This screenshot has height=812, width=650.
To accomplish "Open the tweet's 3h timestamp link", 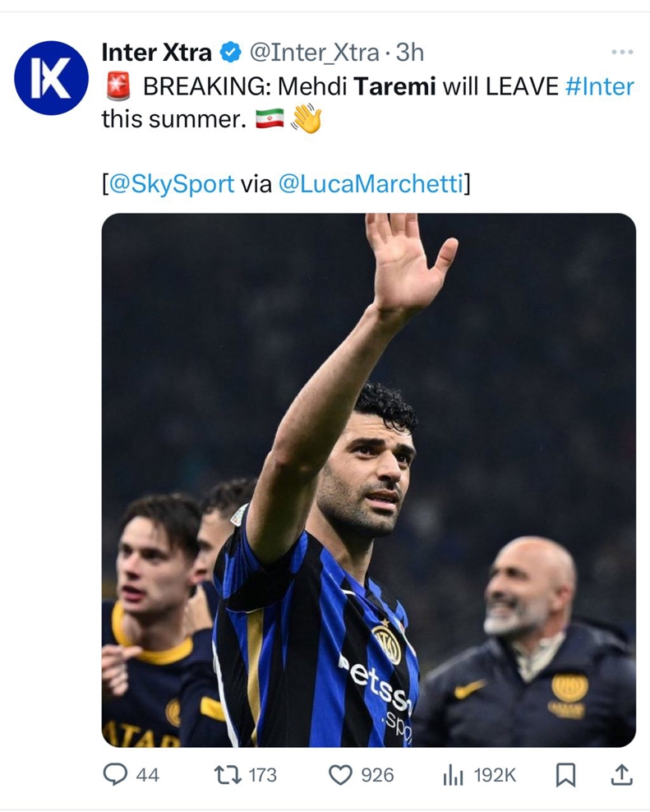I will point(409,53).
